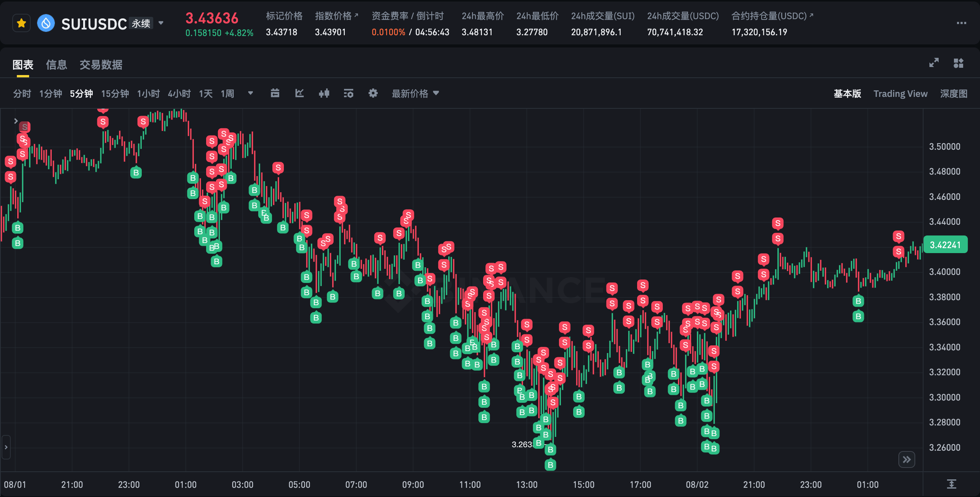Expand the left side panel arrow
The width and height of the screenshot is (980, 497).
6,447
